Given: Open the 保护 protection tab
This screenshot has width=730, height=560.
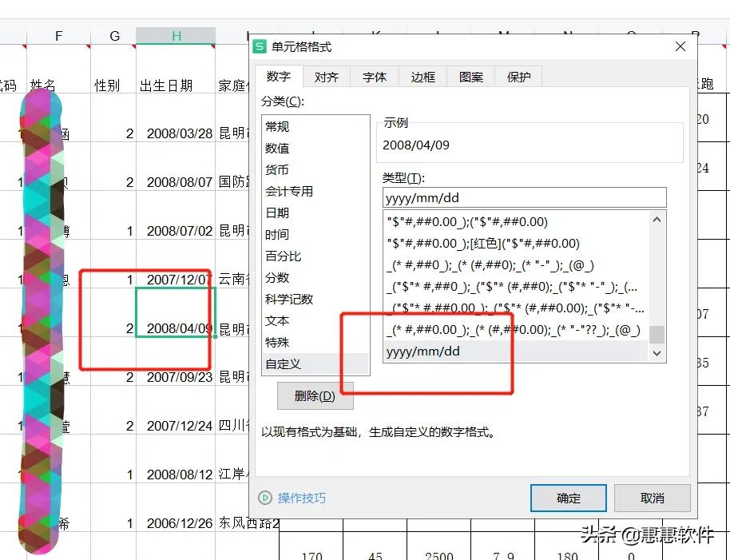Looking at the screenshot, I should tap(518, 77).
